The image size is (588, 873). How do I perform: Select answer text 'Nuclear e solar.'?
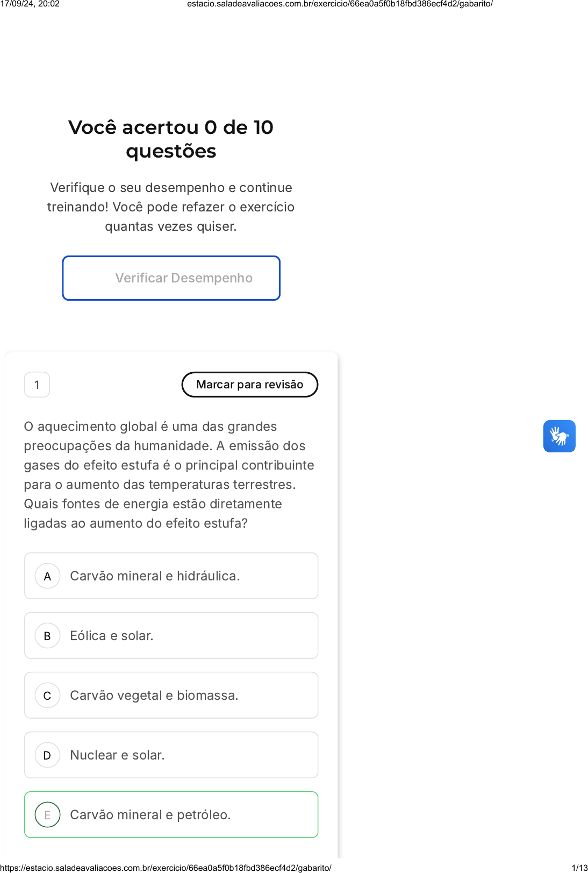point(117,755)
